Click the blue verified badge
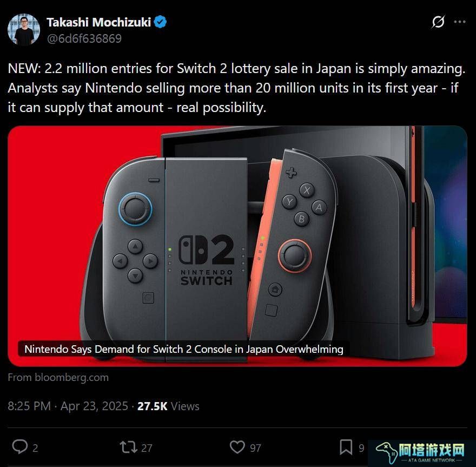 coord(160,22)
